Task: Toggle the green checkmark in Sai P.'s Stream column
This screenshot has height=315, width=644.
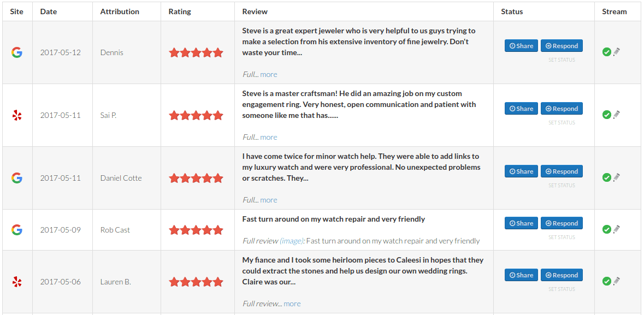Action: [608, 115]
